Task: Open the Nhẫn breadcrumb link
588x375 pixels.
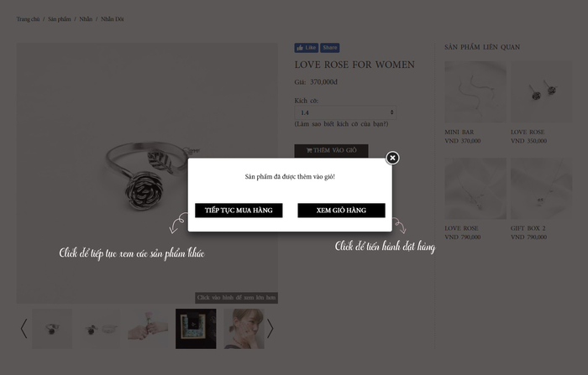Action: point(86,19)
